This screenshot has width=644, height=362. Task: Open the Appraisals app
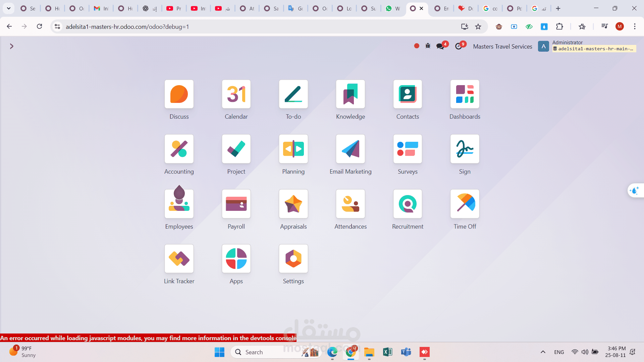click(x=293, y=204)
